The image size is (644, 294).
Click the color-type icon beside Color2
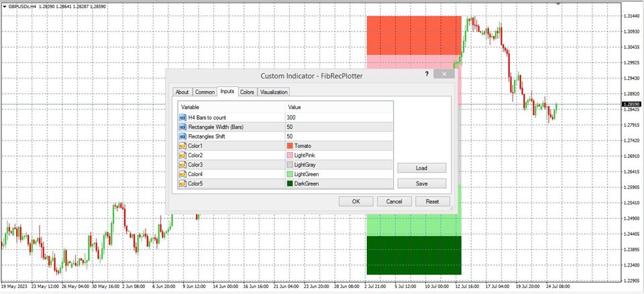click(x=183, y=155)
